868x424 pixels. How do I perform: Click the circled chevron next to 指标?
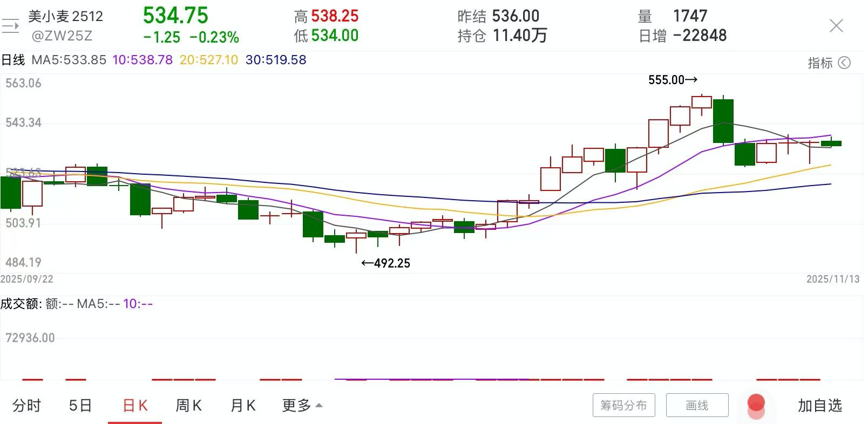(x=844, y=63)
